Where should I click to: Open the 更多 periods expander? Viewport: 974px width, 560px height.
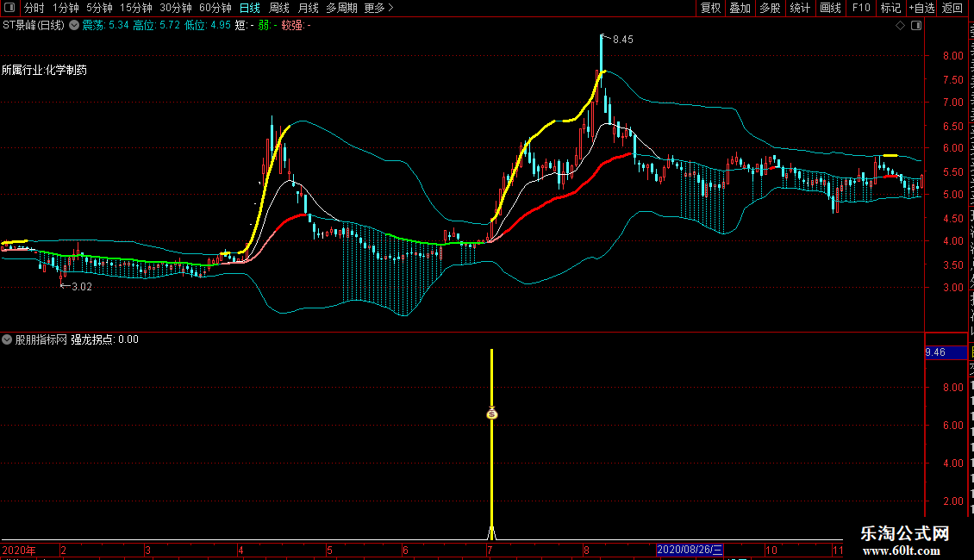(378, 8)
